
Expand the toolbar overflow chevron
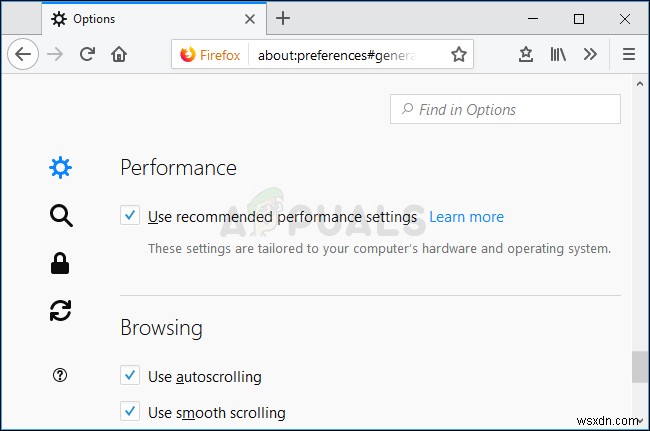pos(590,55)
